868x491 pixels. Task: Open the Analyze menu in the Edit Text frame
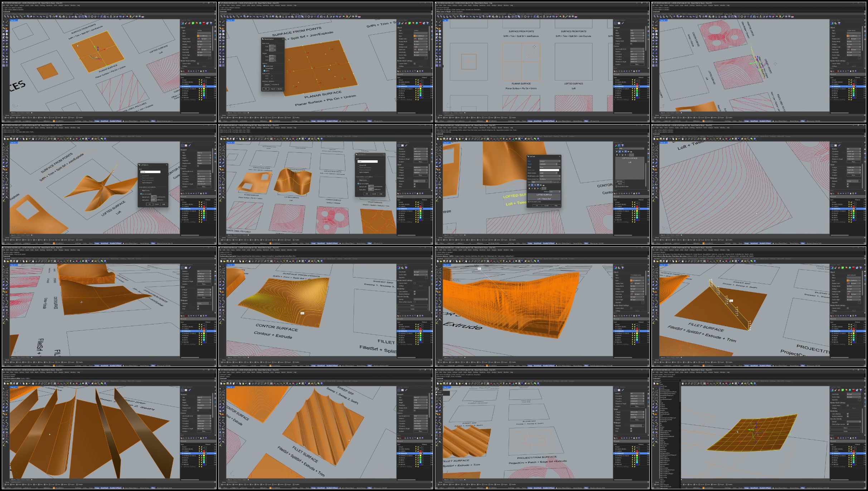tap(494, 128)
